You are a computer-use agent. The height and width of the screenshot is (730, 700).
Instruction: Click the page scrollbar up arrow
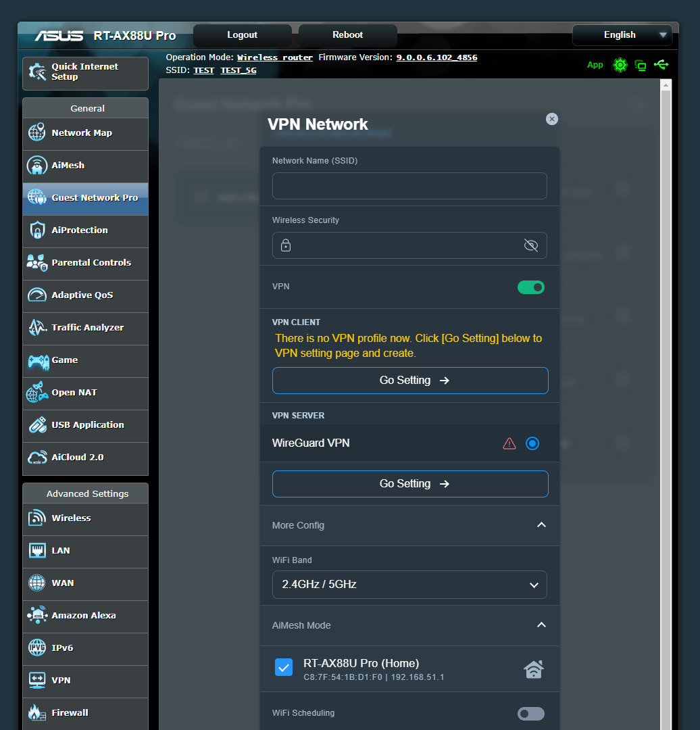point(666,85)
